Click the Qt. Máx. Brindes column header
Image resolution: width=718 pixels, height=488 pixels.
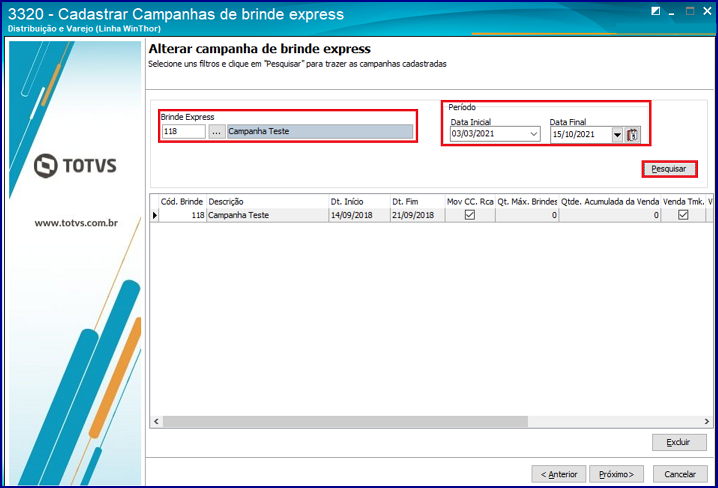pyautogui.click(x=527, y=201)
